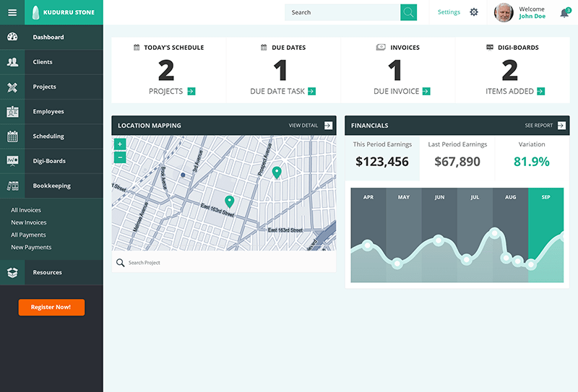The height and width of the screenshot is (392, 578).
Task: Click the DUE DATES card heading
Action: point(288,48)
